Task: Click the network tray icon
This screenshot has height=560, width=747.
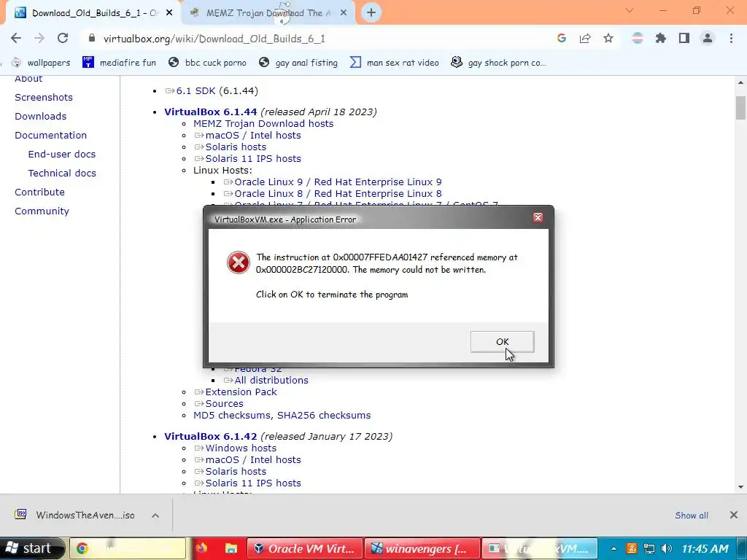Action: point(649,548)
